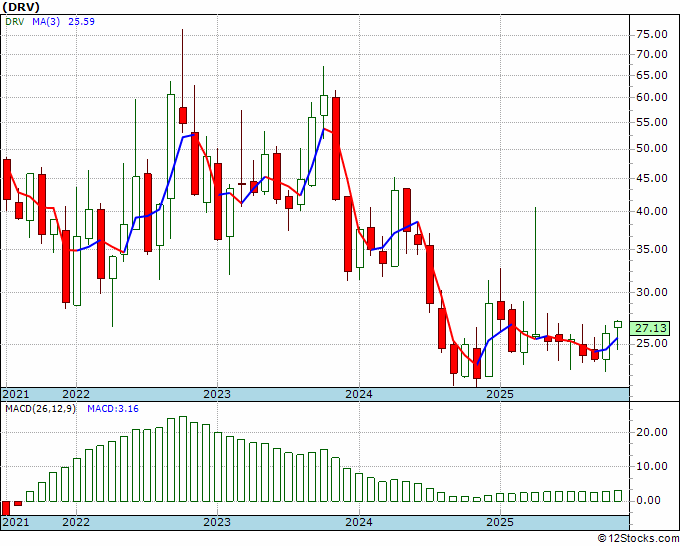Image resolution: width=680 pixels, height=546 pixels.
Task: Click the MA value 25.59
Action: tap(82, 22)
